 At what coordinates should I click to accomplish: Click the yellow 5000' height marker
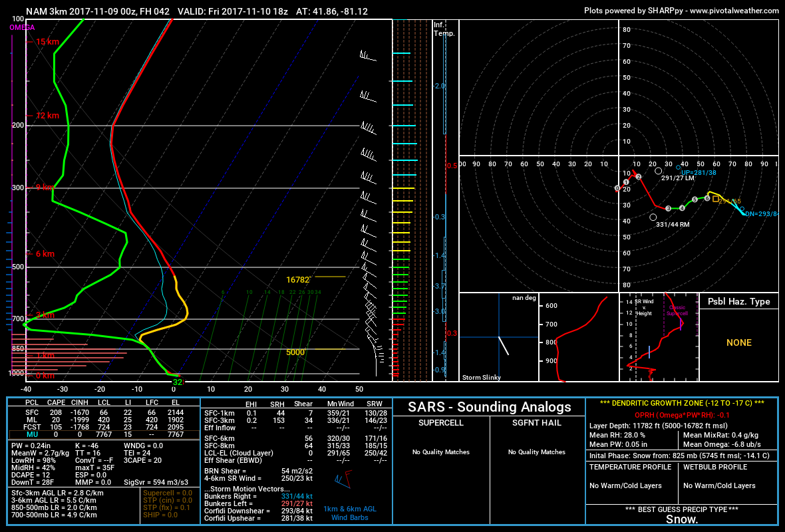[295, 352]
